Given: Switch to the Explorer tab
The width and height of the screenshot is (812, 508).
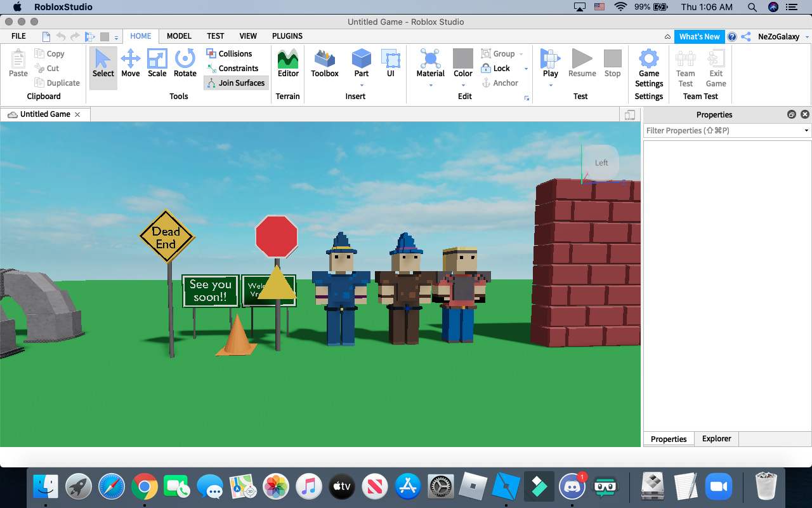Looking at the screenshot, I should tap(716, 438).
